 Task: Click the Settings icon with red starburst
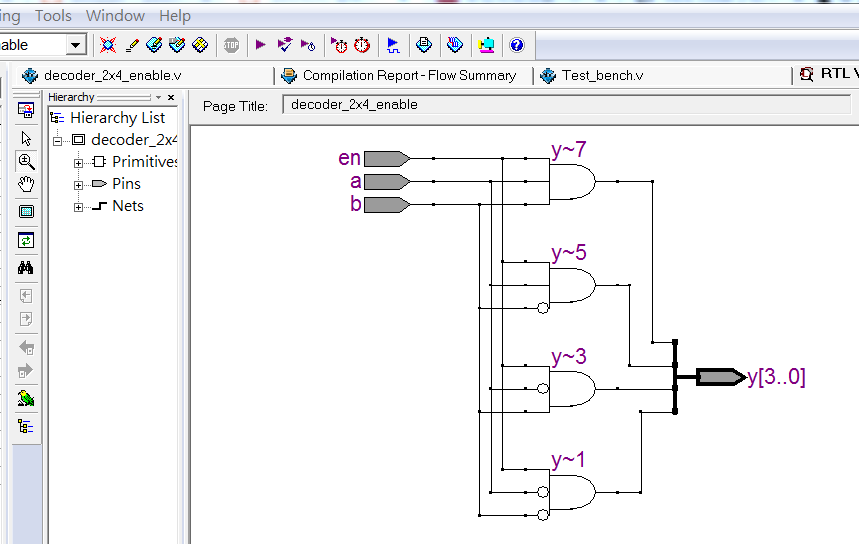tap(108, 45)
